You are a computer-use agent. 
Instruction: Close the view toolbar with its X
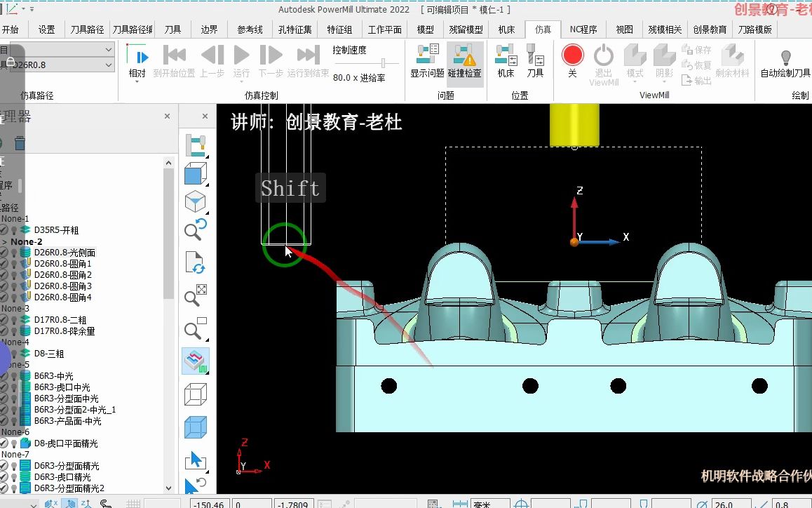click(205, 116)
